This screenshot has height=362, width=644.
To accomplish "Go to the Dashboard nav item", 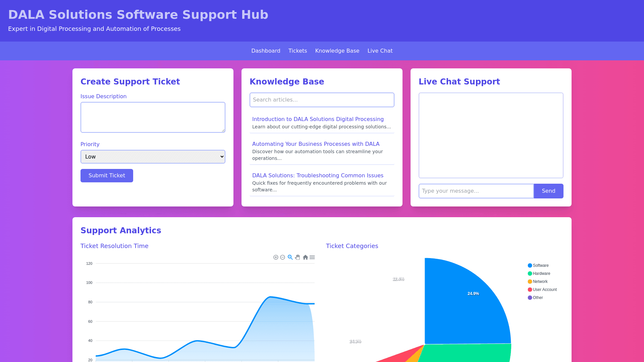I will [266, 51].
